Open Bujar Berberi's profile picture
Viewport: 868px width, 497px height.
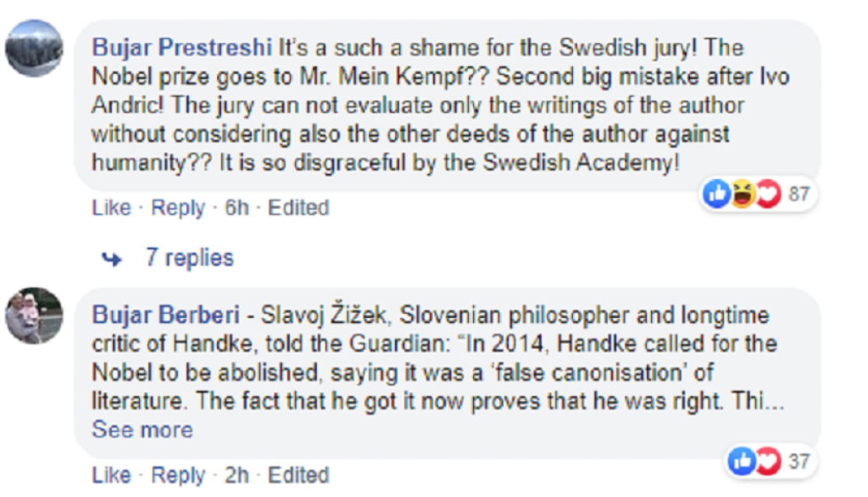[x=34, y=316]
